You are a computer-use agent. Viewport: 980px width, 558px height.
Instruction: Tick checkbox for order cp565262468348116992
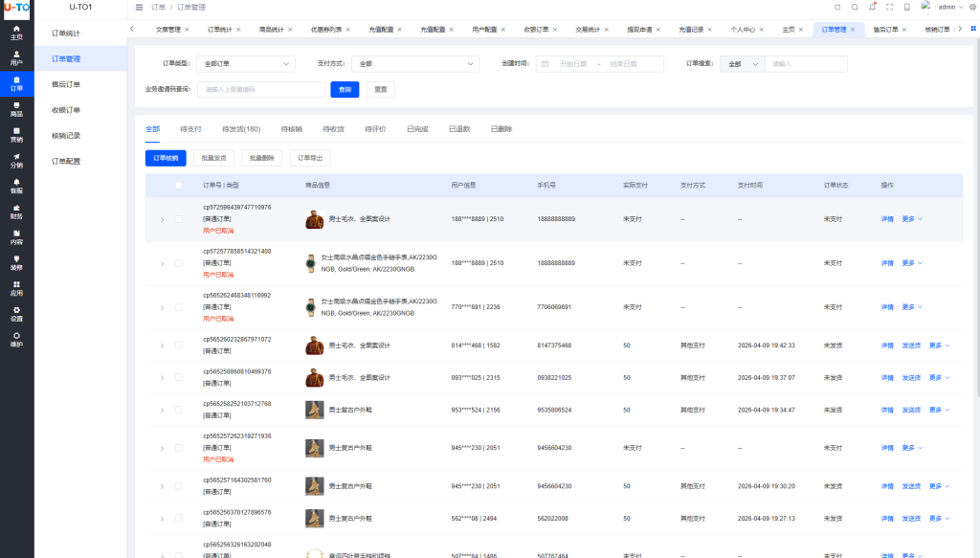click(x=179, y=307)
